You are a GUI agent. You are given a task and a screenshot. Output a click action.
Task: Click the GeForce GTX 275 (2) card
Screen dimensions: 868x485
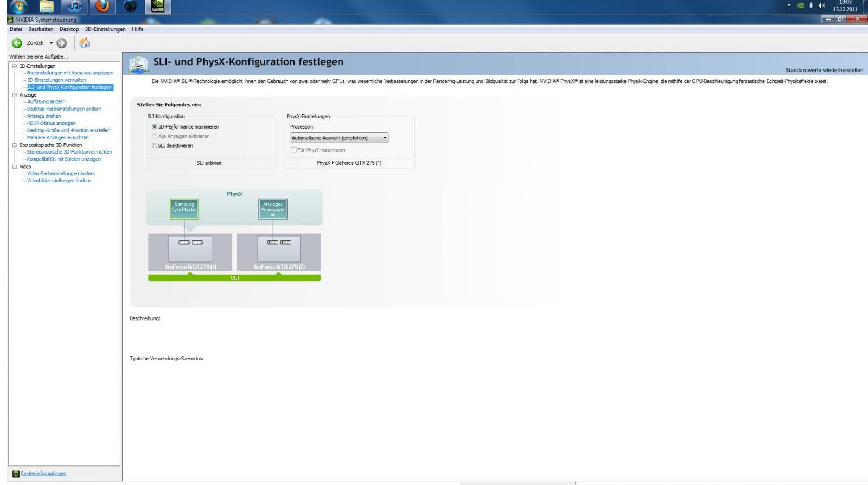tap(279, 252)
